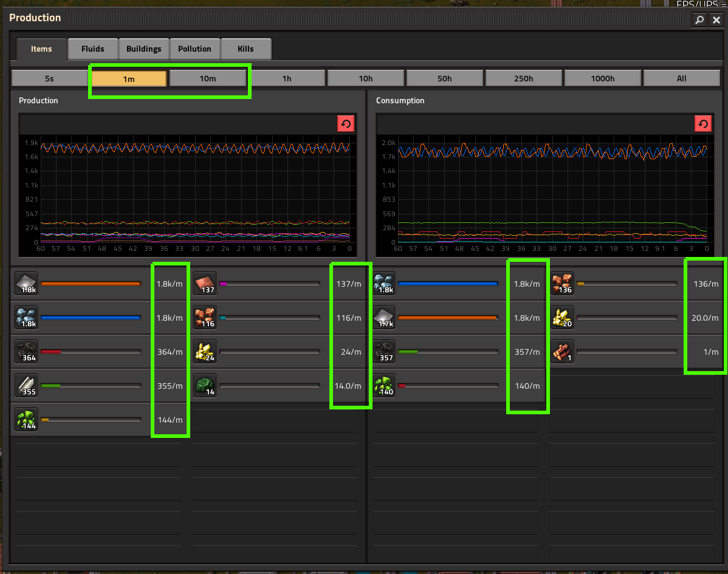The height and width of the screenshot is (574, 728).
Task: Open the Pollution tab
Action: (194, 49)
